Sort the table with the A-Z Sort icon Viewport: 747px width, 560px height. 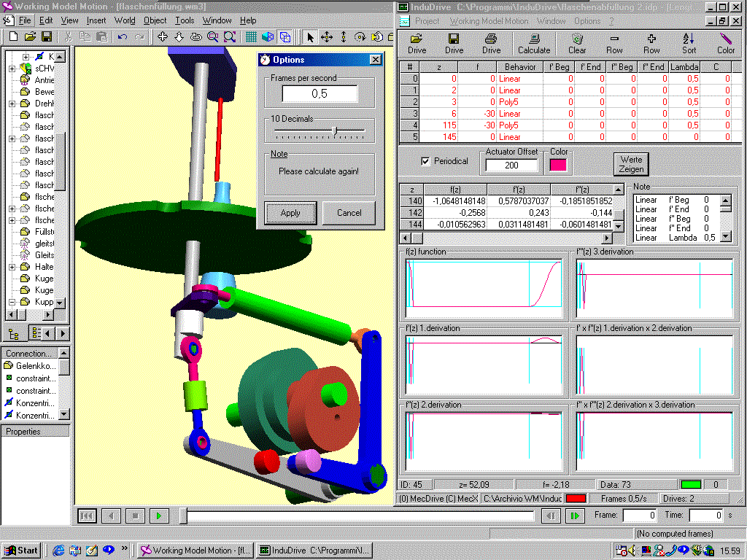689,44
